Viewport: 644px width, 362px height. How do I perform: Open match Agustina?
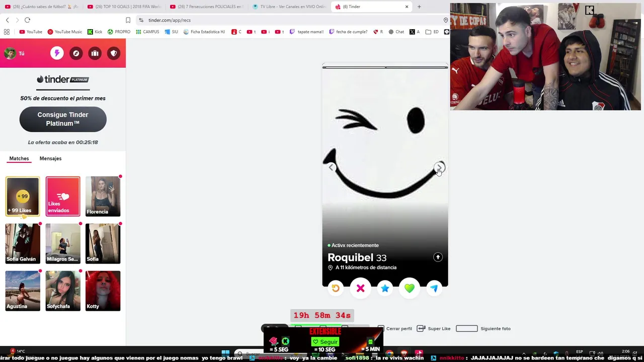click(x=23, y=291)
